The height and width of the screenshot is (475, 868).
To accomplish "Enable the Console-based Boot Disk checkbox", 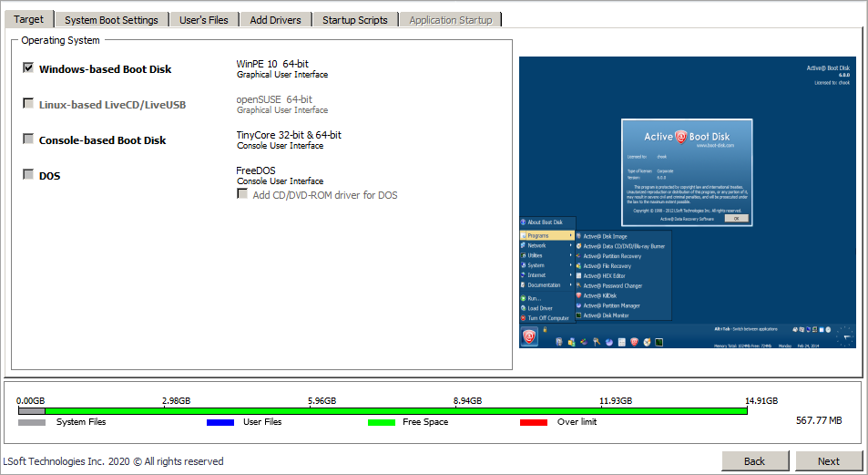I will coord(28,139).
